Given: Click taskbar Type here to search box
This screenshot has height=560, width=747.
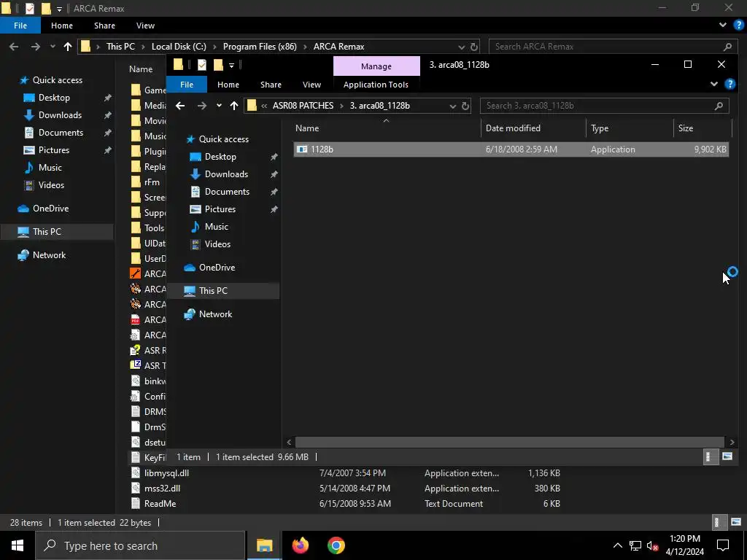Looking at the screenshot, I should point(141,545).
